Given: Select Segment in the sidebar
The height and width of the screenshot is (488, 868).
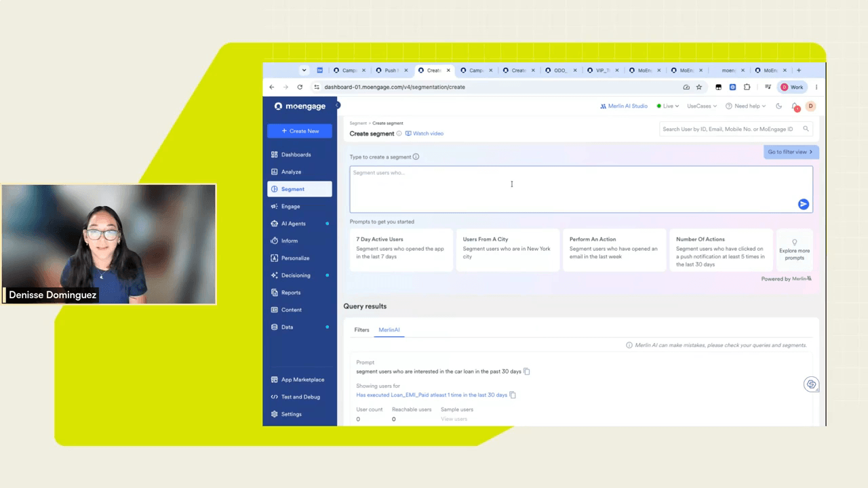Looking at the screenshot, I should pyautogui.click(x=299, y=189).
